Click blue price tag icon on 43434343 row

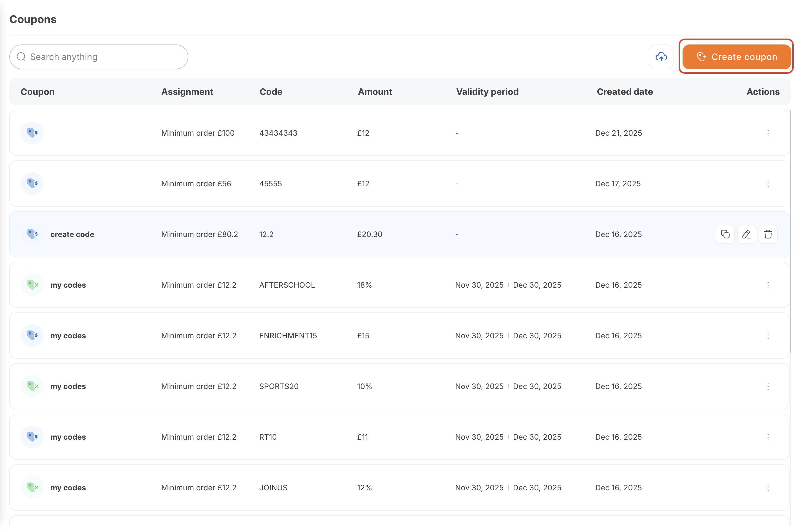(x=32, y=133)
